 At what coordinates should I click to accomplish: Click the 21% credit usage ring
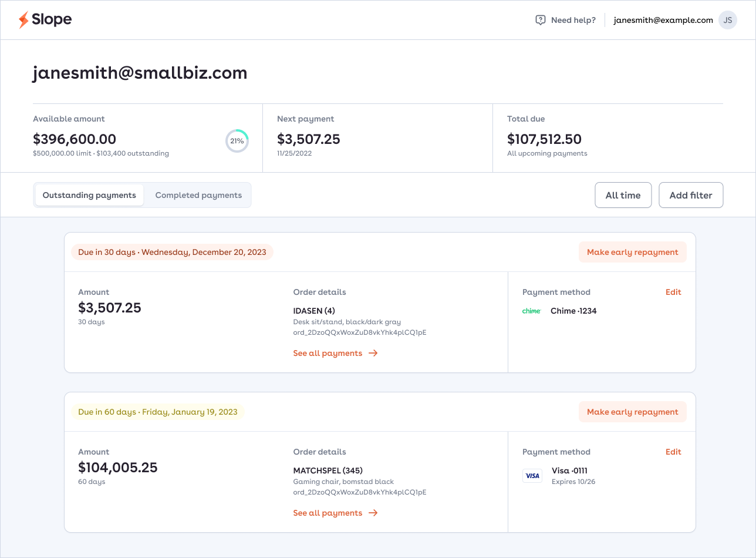click(237, 141)
